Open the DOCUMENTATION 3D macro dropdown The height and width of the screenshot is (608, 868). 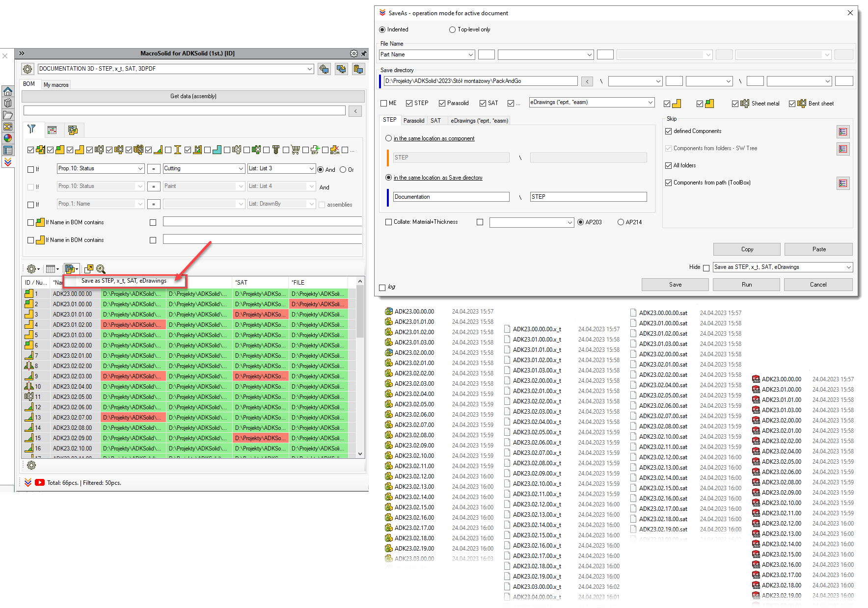176,69
